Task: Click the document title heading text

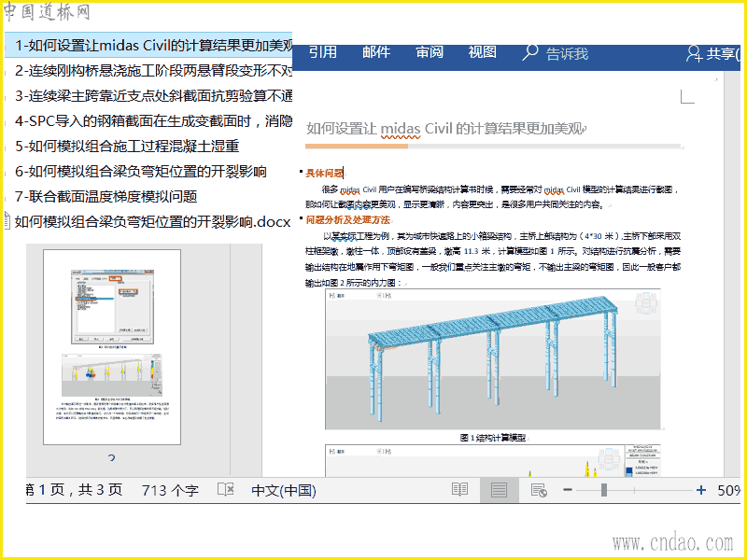Action: (445, 128)
